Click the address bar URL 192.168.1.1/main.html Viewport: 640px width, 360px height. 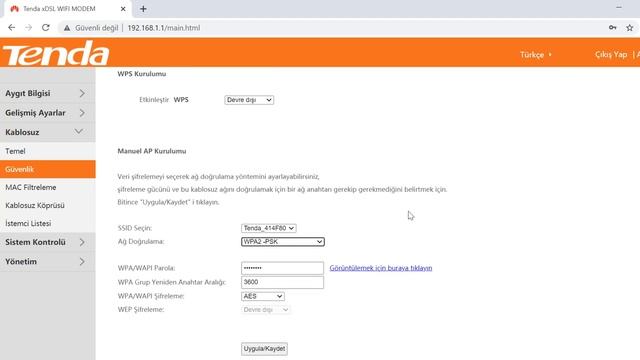point(164,28)
